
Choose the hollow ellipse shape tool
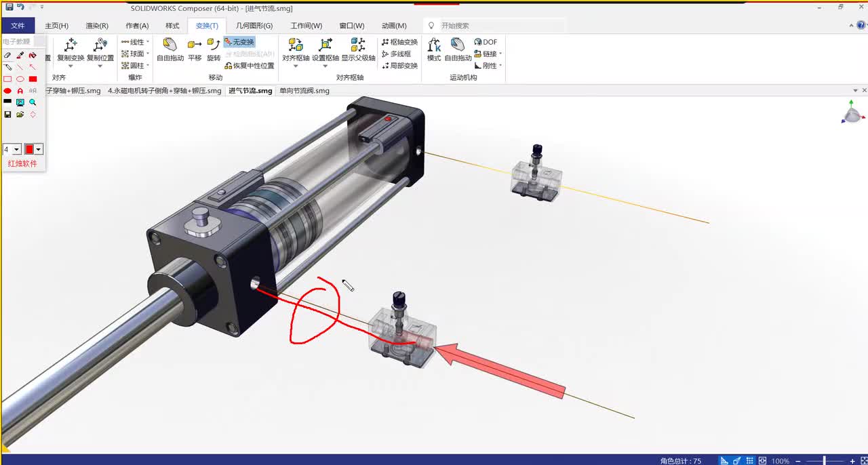[20, 79]
